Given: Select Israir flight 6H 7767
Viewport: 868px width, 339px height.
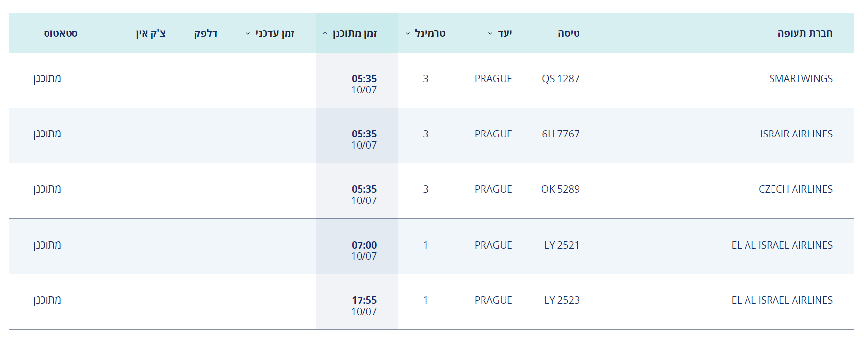Looking at the screenshot, I should 560,134.
